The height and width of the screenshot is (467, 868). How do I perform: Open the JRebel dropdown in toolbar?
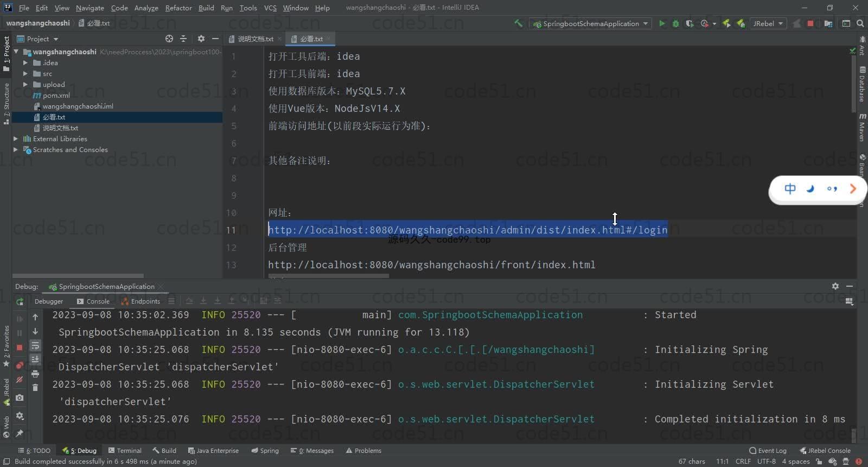click(x=768, y=23)
